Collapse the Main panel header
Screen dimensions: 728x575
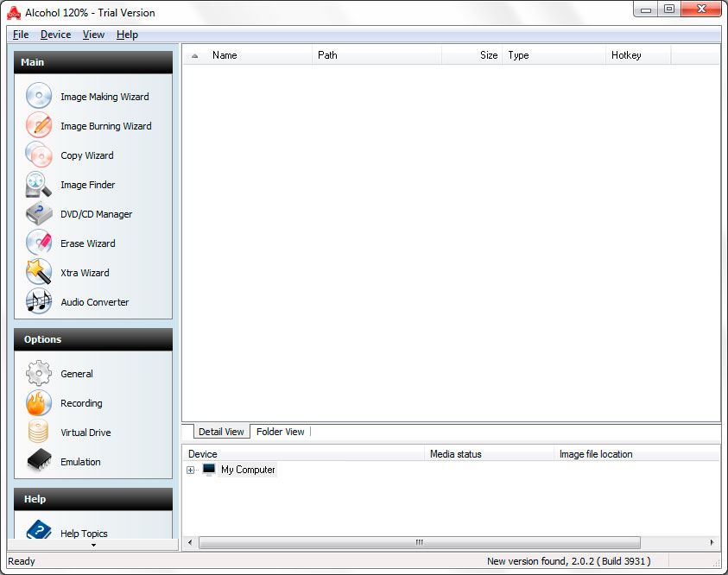click(x=93, y=62)
